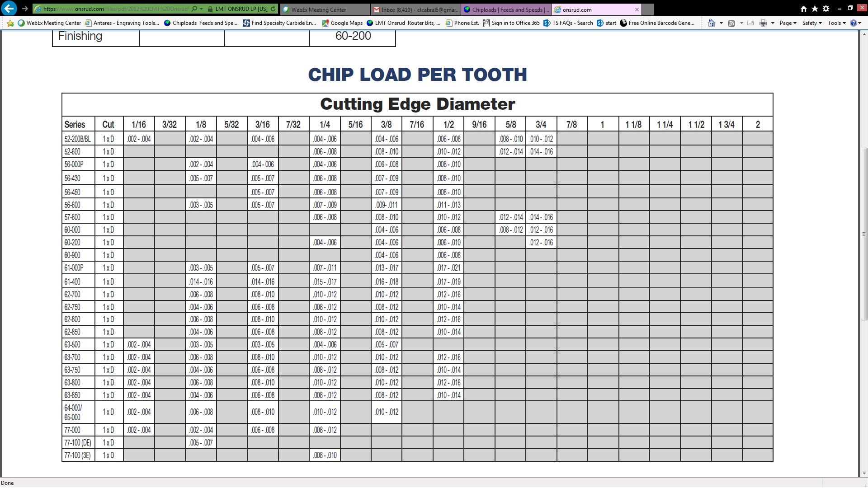Open Favorites via the title bar star icon
The image size is (868, 488).
tap(815, 9)
